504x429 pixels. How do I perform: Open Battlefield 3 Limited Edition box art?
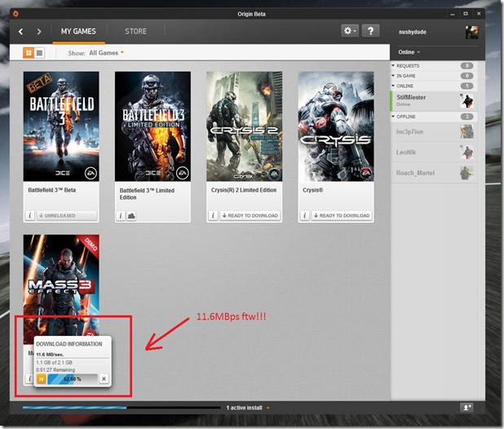[153, 126]
